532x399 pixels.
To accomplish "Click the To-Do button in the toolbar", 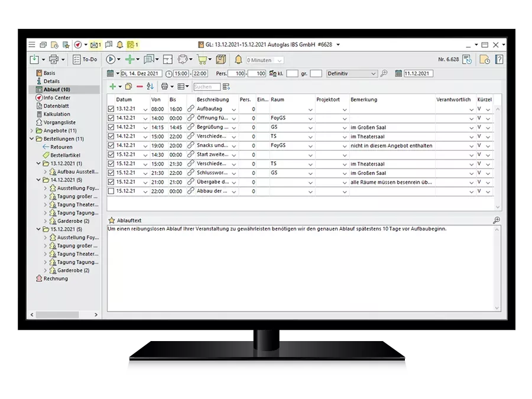I will point(85,59).
